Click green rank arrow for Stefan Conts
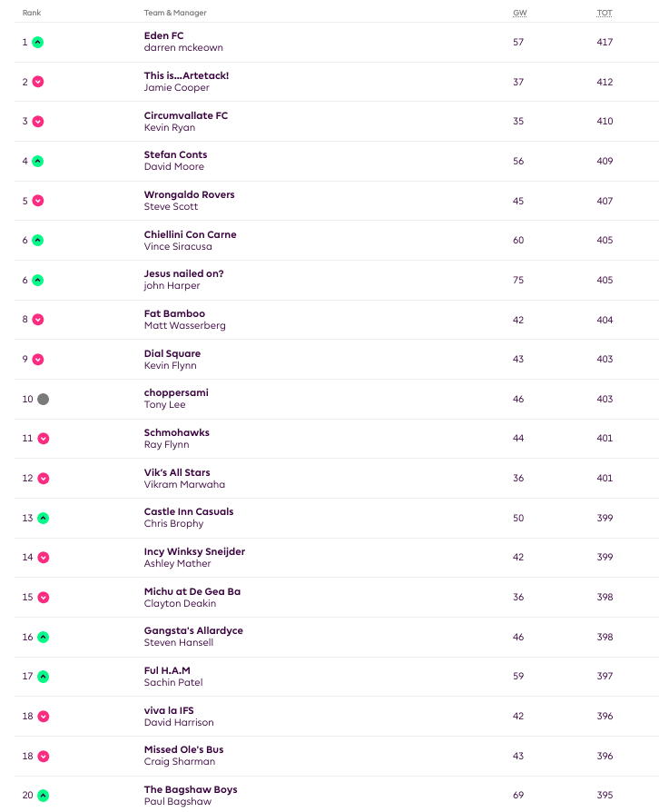This screenshot has width=659, height=812. tap(38, 161)
